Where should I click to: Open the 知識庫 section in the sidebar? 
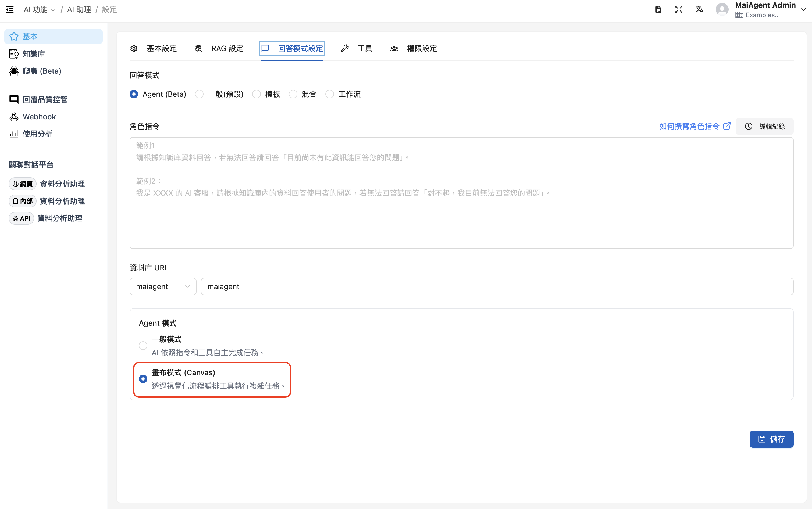(33, 53)
